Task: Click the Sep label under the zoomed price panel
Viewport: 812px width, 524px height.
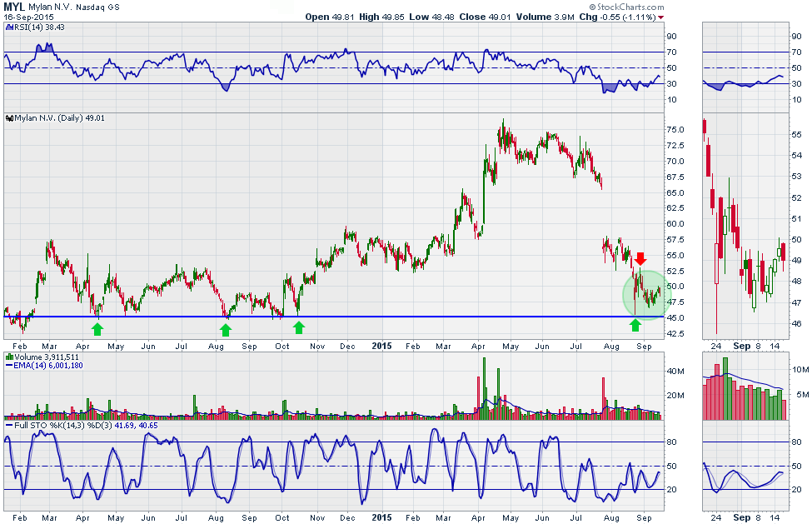Action: 741,346
